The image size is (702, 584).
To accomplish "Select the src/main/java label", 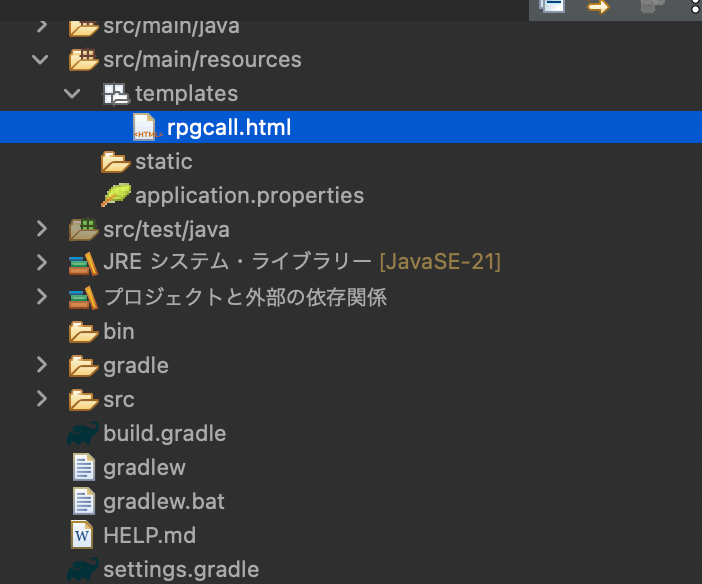I will pyautogui.click(x=171, y=27).
